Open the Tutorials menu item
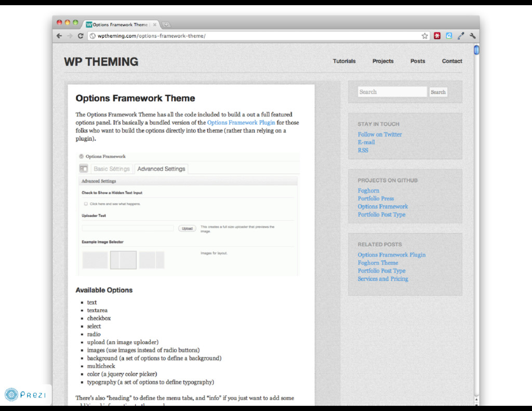 pos(344,61)
